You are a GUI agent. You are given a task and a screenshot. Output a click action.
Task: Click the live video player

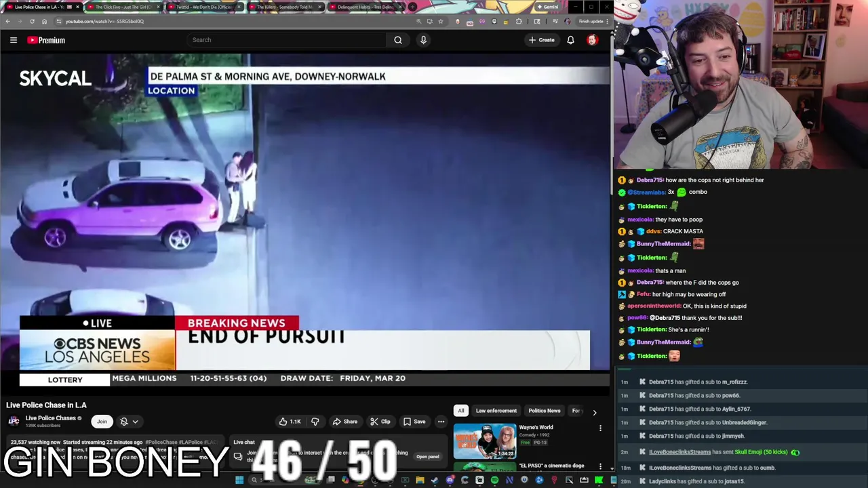tap(305, 222)
